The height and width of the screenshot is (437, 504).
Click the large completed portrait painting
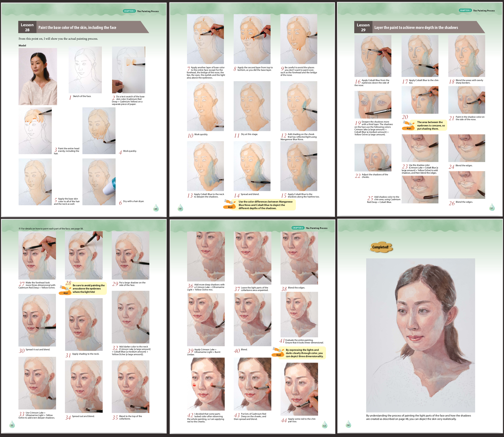tap(420, 335)
